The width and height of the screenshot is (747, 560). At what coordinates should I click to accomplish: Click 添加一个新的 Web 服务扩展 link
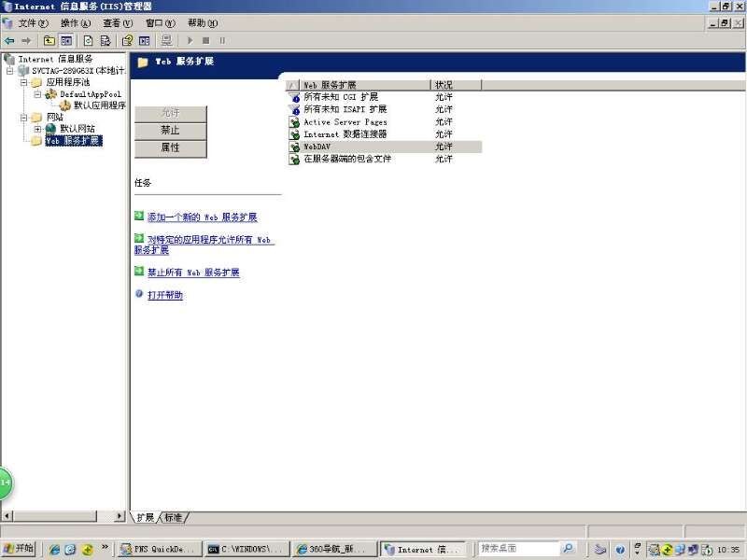point(202,217)
